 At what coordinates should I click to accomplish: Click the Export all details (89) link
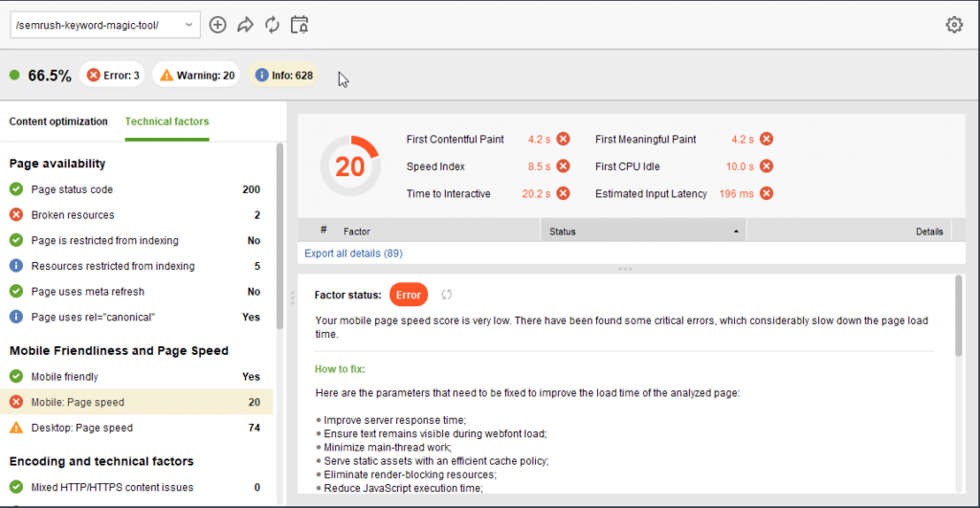352,254
